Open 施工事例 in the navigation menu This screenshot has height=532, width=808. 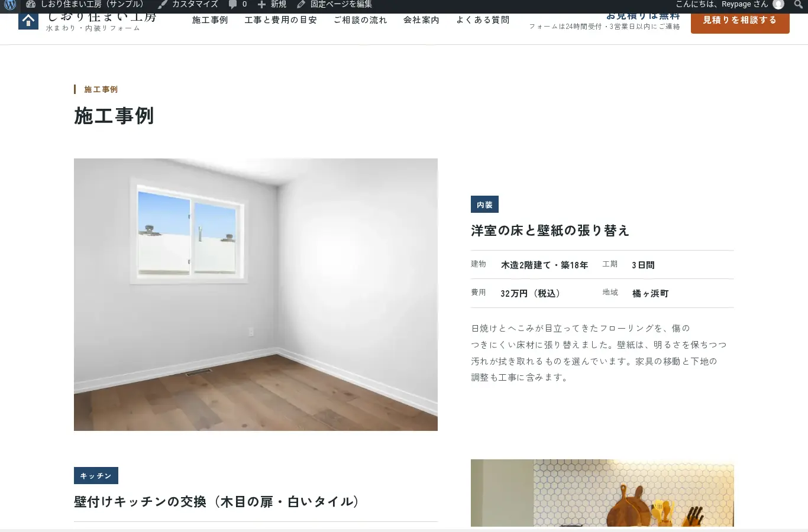(x=210, y=20)
